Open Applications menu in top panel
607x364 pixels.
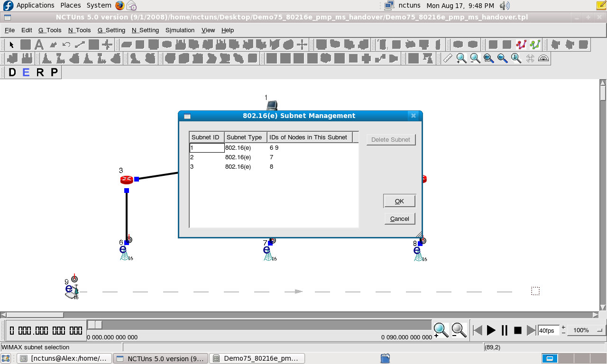click(36, 5)
